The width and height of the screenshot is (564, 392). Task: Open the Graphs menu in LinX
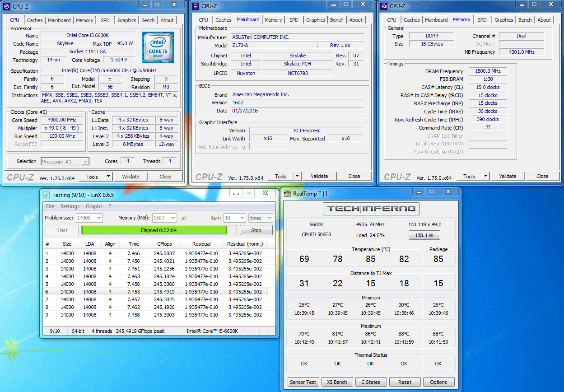click(94, 206)
